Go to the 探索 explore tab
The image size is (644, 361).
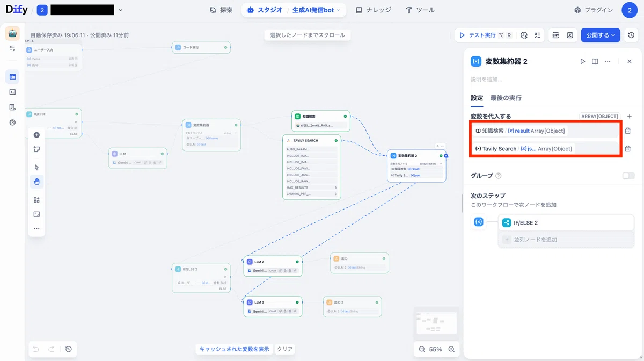coord(221,10)
